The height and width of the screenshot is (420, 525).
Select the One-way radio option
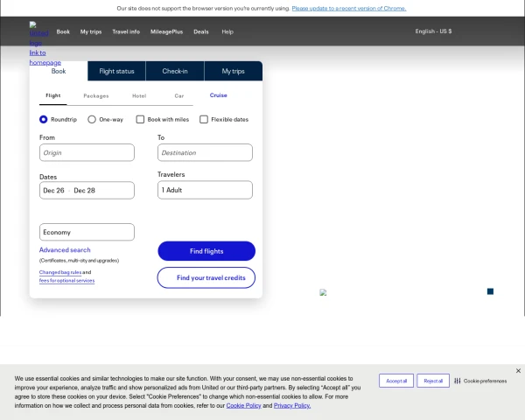tap(92, 119)
